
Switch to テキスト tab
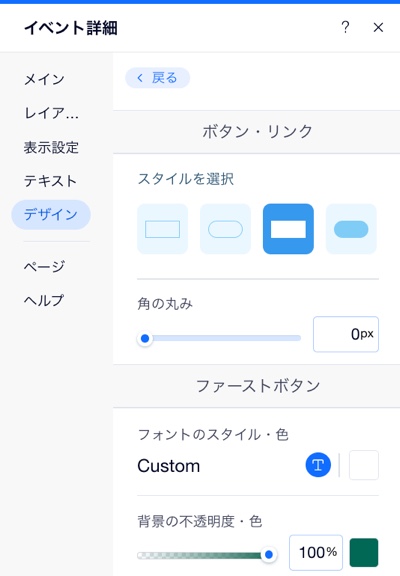(50, 181)
